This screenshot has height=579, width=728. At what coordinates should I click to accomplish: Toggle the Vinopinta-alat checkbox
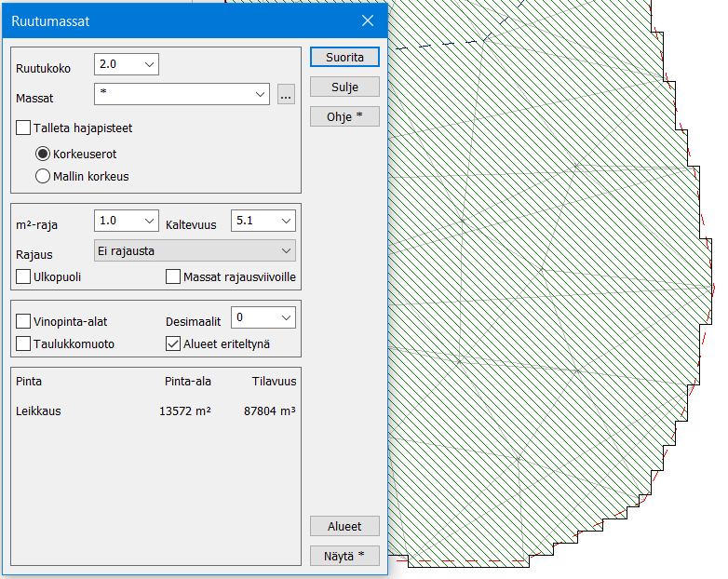point(24,321)
